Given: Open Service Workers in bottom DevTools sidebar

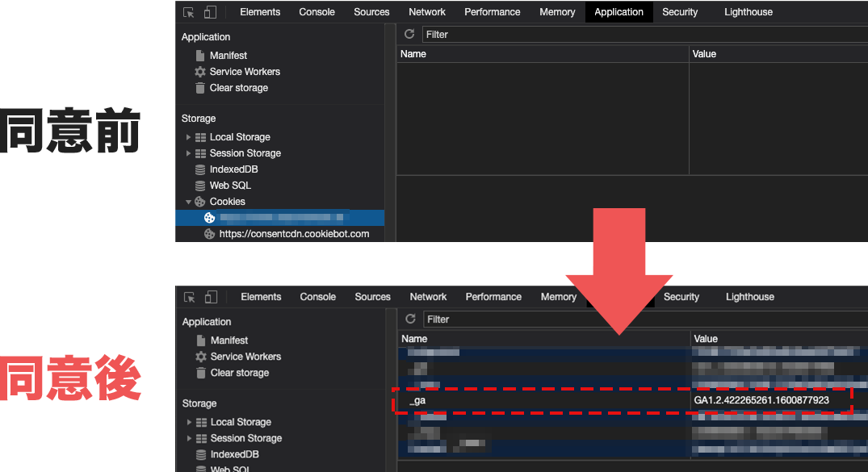Looking at the screenshot, I should point(245,357).
